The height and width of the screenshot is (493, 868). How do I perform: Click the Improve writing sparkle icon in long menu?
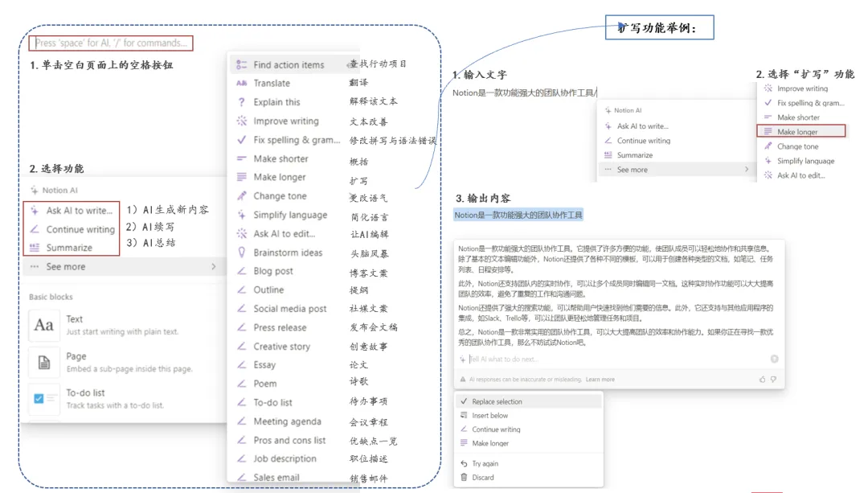click(x=241, y=121)
